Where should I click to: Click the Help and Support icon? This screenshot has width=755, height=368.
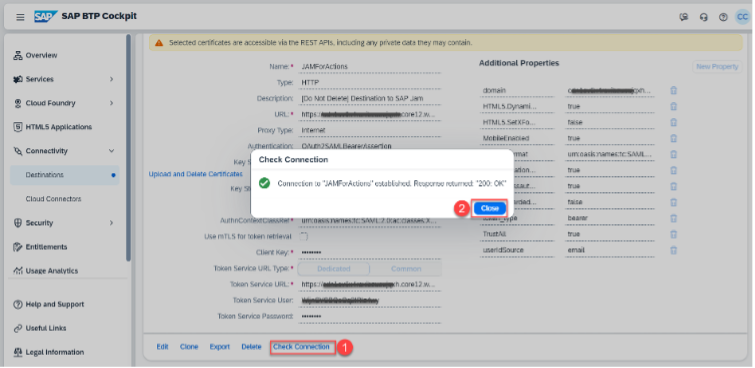[x=18, y=304]
